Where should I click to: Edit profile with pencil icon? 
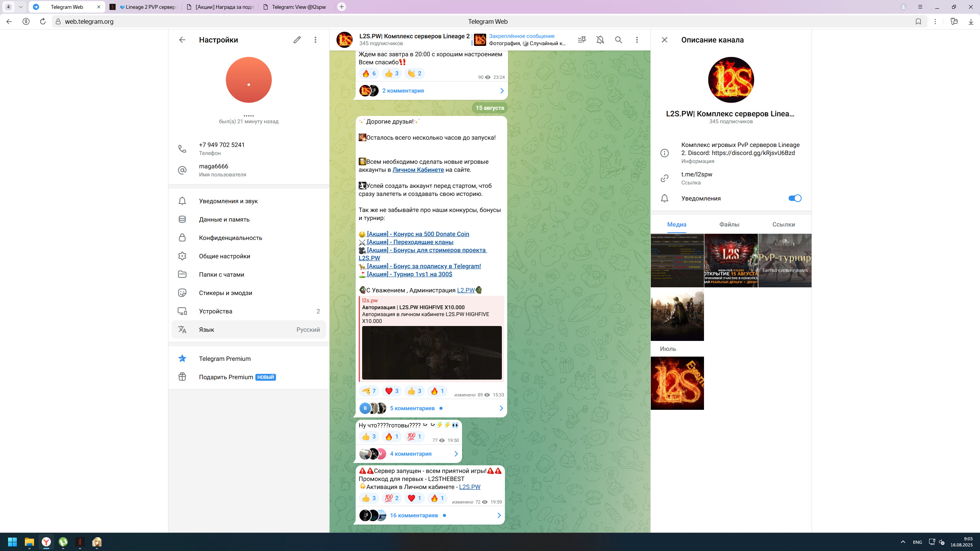coord(297,40)
